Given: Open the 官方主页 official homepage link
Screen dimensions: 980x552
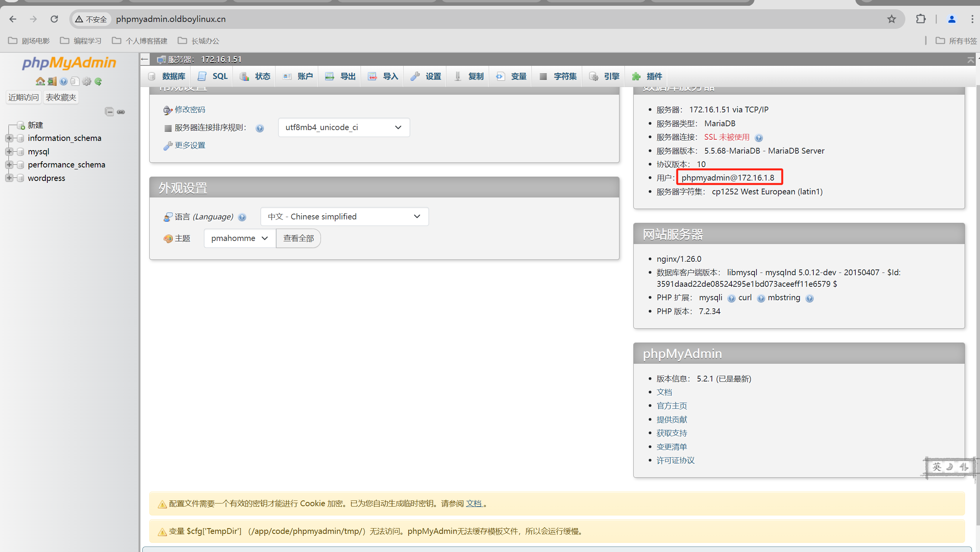Looking at the screenshot, I should click(x=672, y=406).
